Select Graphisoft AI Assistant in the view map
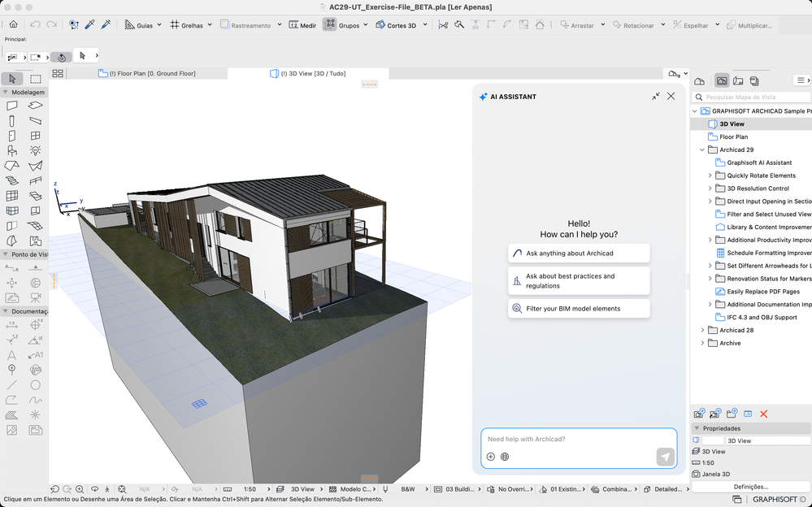 tap(758, 162)
